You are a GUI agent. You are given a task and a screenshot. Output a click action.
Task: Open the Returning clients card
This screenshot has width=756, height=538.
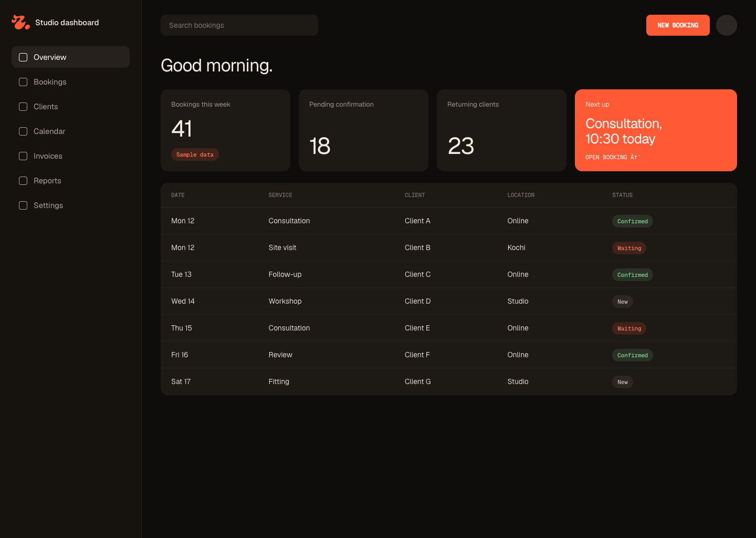(501, 130)
